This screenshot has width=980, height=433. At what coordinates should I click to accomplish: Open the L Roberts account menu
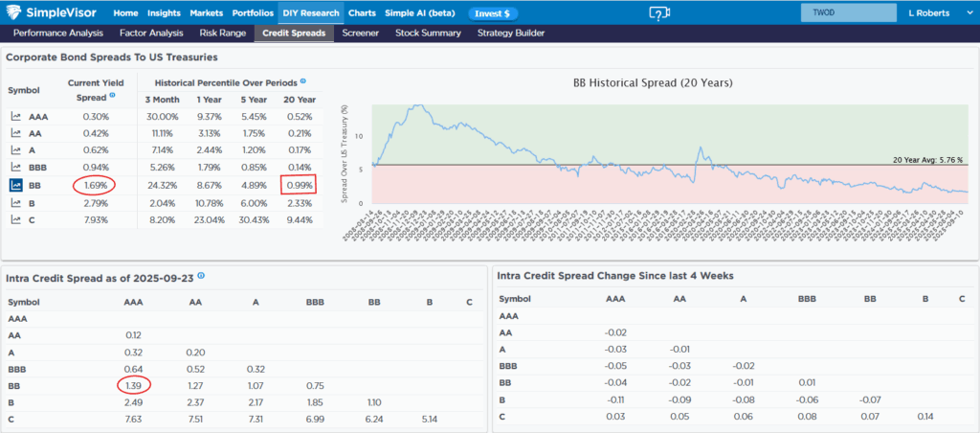929,13
